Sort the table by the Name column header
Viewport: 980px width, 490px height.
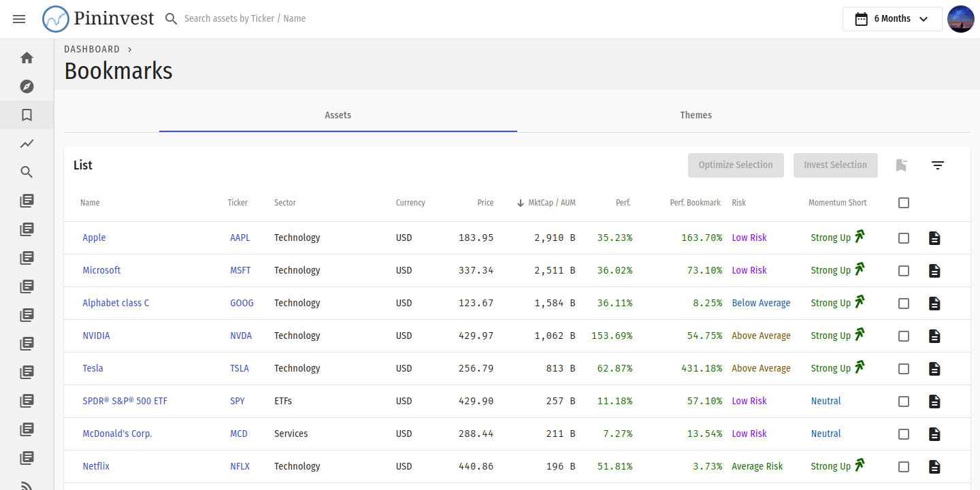click(x=90, y=203)
